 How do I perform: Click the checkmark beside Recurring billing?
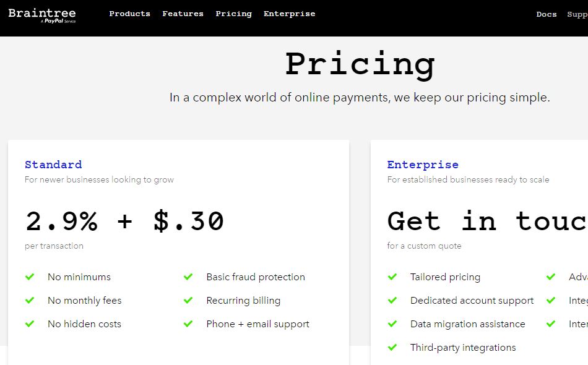point(188,301)
